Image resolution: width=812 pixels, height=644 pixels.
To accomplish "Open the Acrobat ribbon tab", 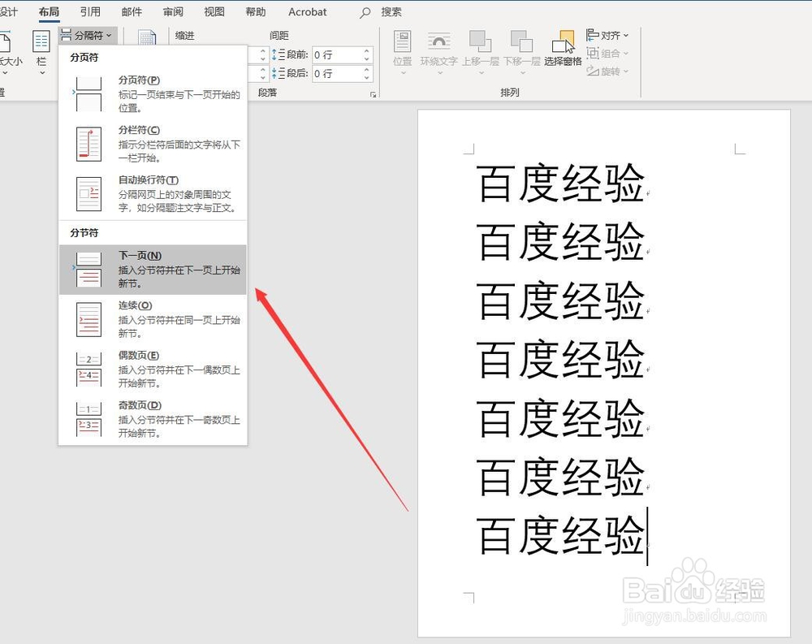I will pos(308,11).
